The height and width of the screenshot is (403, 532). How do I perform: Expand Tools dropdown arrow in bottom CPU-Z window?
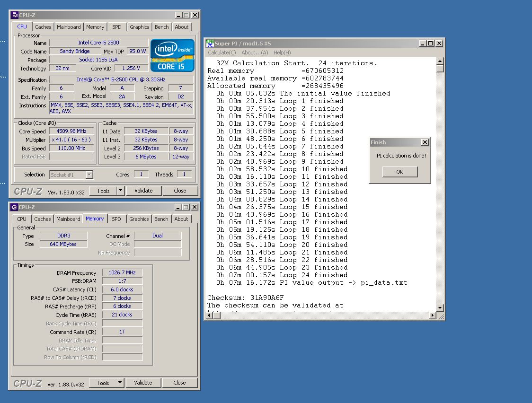(x=120, y=383)
